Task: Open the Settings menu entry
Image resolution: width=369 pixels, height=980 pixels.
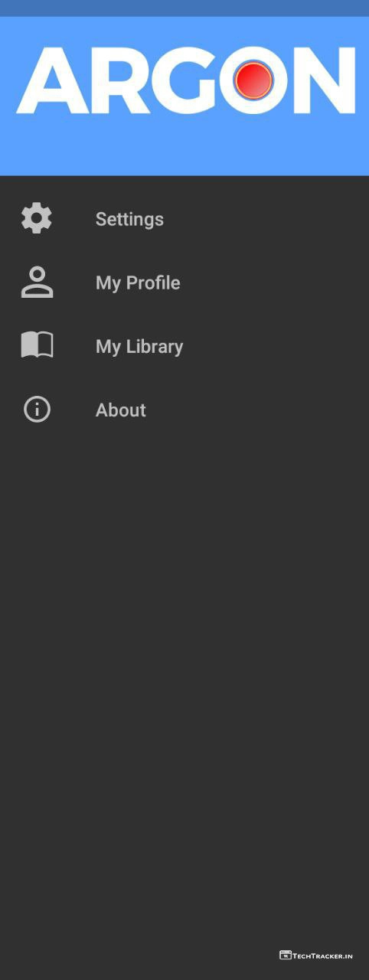Action: coord(184,219)
